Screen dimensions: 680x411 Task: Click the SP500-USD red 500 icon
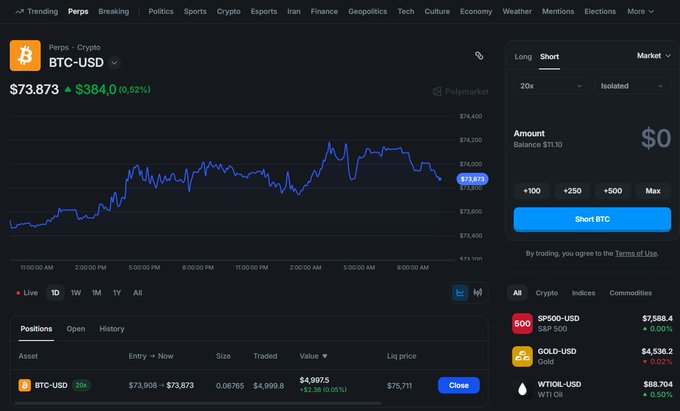(522, 323)
